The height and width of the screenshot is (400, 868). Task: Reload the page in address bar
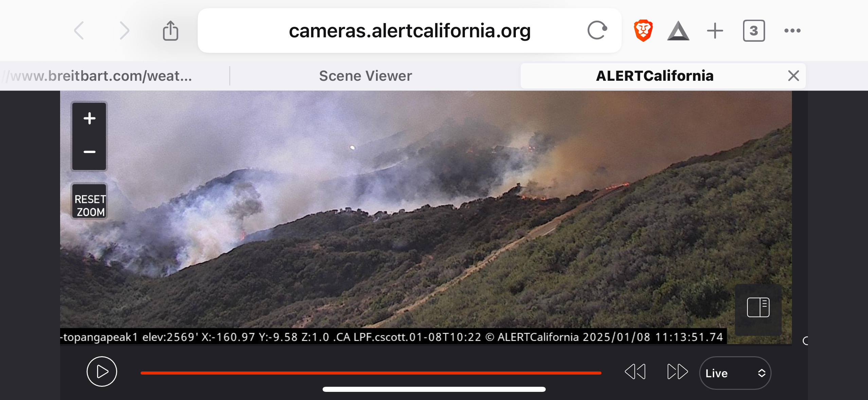pyautogui.click(x=597, y=31)
